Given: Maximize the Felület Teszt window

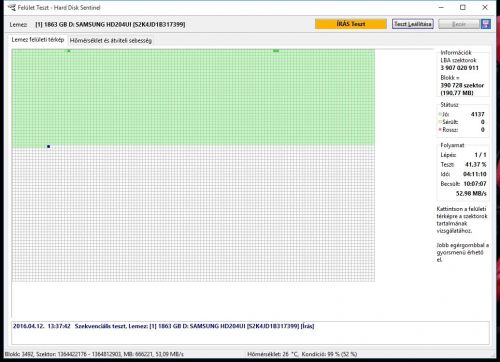Looking at the screenshot, I should [x=463, y=7].
